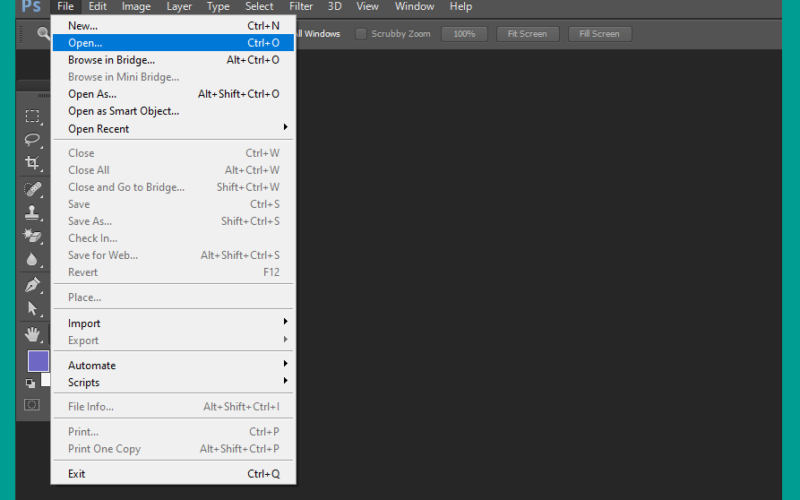Click the File Info... menu entry
The height and width of the screenshot is (500, 800).
tap(173, 407)
